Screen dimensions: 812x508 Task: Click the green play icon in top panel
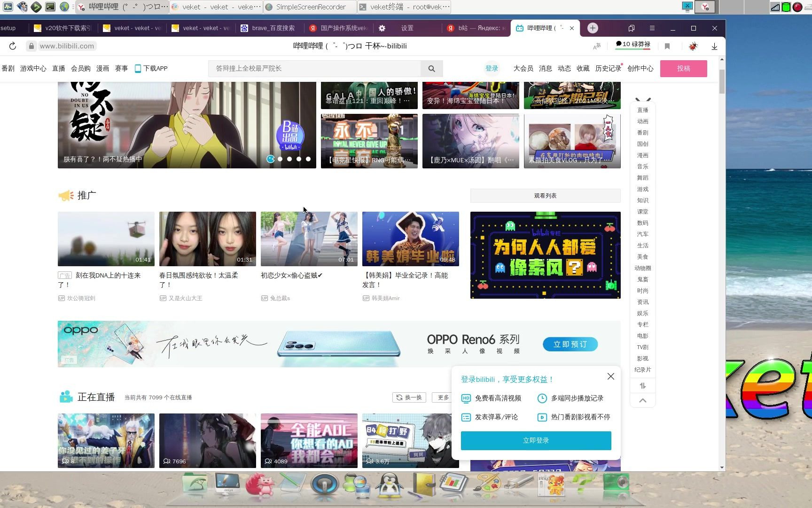[36, 7]
